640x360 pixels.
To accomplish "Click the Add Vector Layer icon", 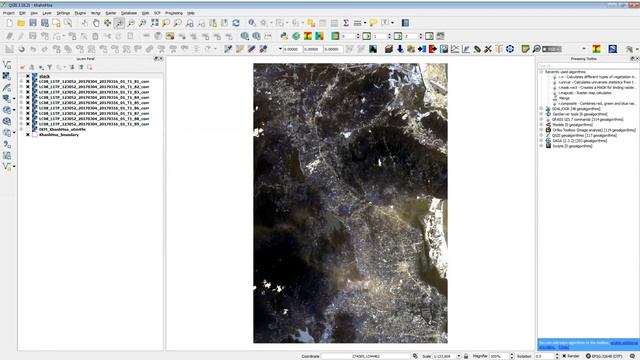I will coord(7,64).
